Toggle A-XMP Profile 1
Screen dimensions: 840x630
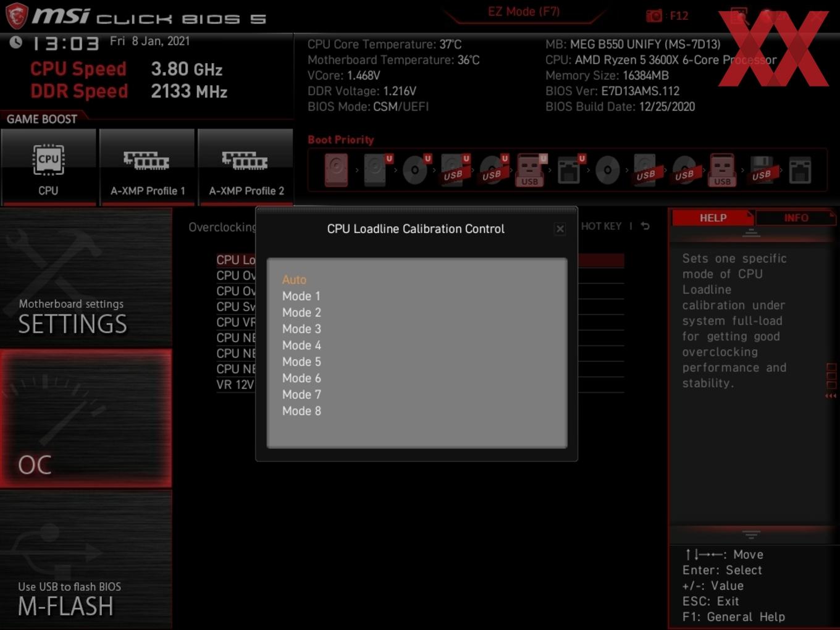tap(147, 167)
